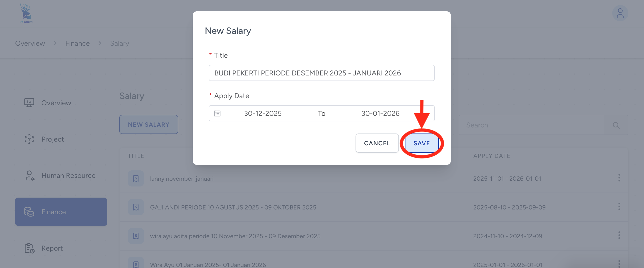Open the Project sidebar section
The image size is (644, 268).
[52, 139]
